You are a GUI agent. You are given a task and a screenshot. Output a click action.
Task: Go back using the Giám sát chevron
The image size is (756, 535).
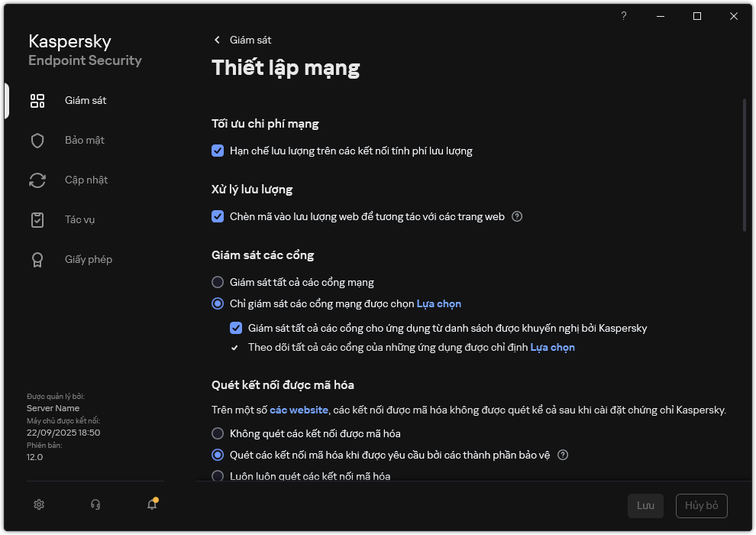[x=217, y=40]
